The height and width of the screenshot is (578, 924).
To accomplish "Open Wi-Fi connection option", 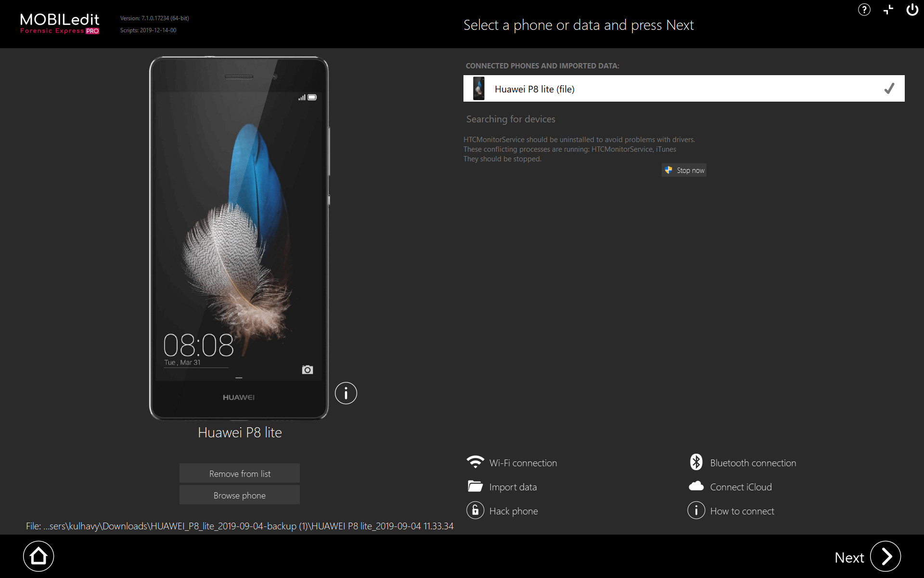I will point(523,463).
